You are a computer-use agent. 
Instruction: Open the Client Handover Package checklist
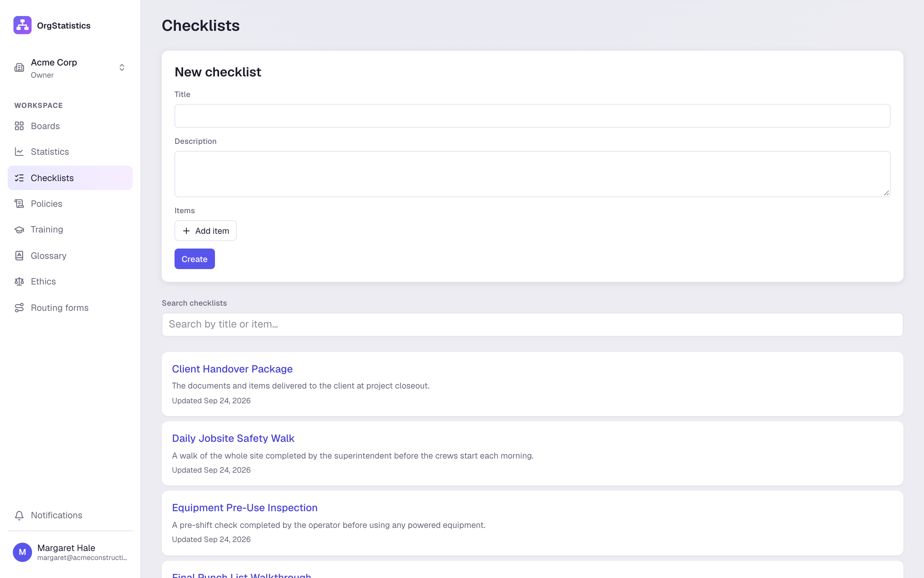232,369
